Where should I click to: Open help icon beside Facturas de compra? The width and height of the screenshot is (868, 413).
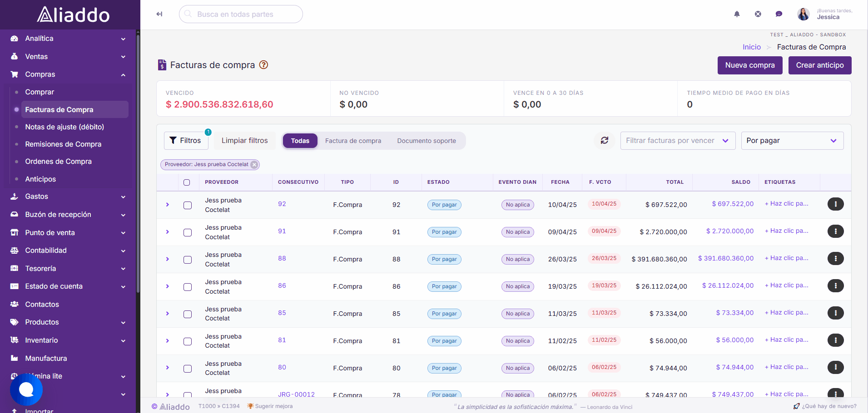coord(263,65)
